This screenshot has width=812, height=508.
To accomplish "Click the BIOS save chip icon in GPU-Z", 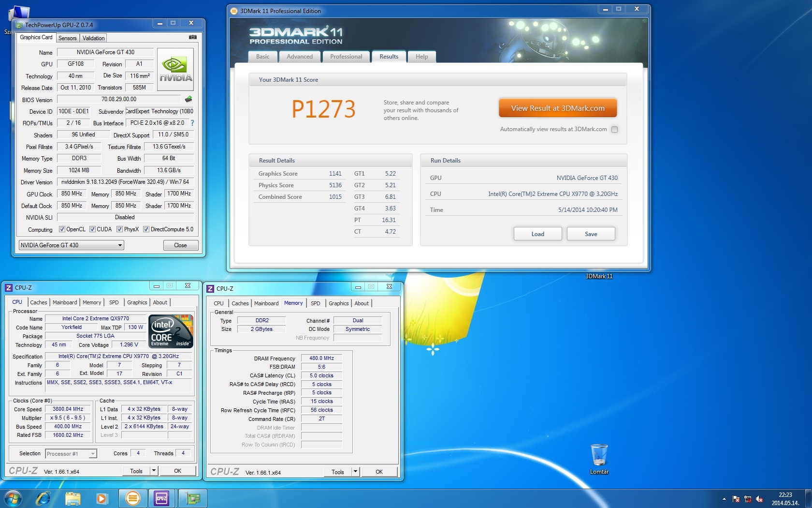I will 188,99.
